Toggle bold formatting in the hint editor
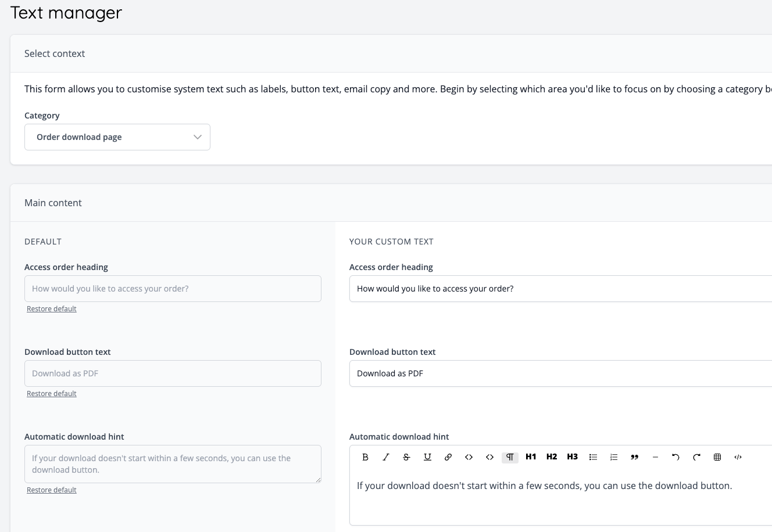This screenshot has height=532, width=772. pos(366,457)
